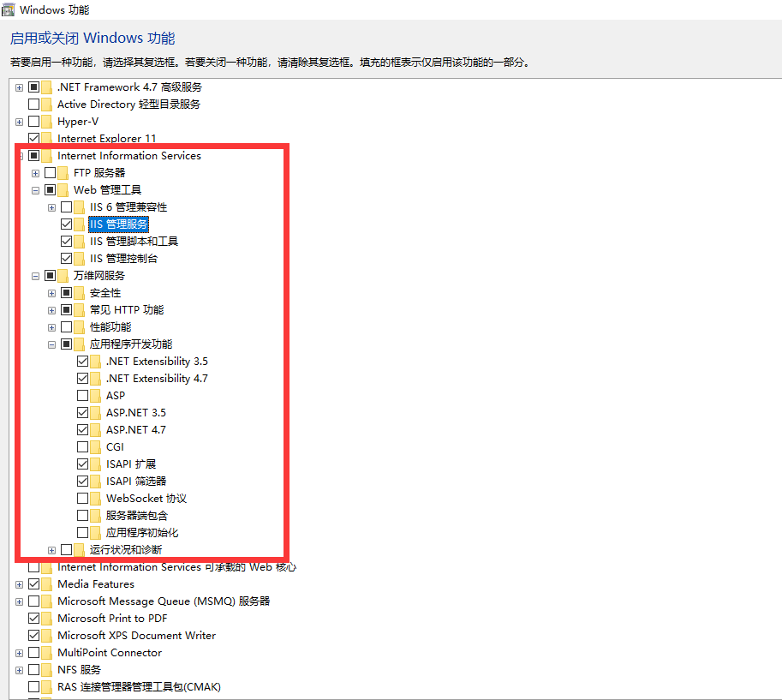Click the NFS 服务 folder icon

(x=47, y=670)
